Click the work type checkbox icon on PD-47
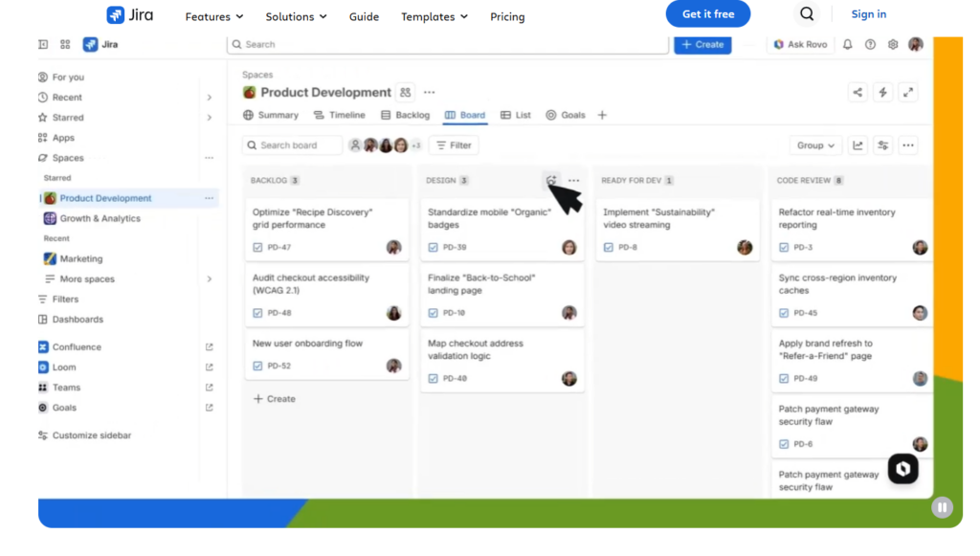The image size is (980, 556). tap(257, 248)
